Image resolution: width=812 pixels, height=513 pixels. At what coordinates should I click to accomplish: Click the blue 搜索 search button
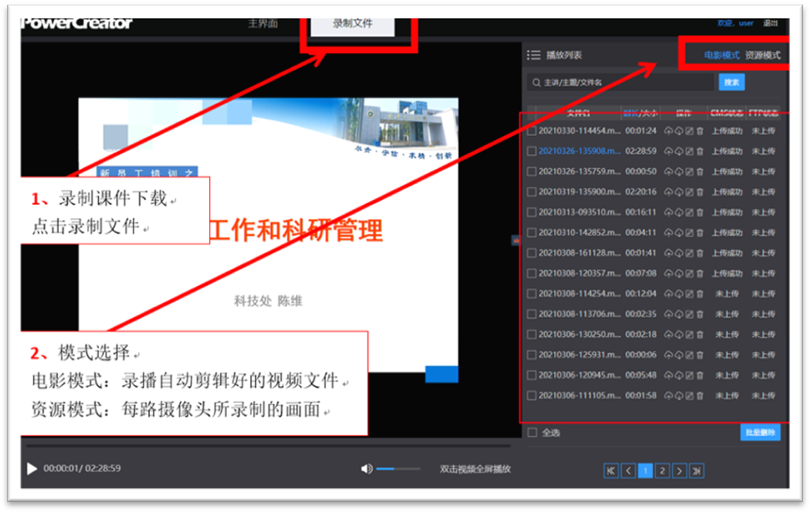731,83
